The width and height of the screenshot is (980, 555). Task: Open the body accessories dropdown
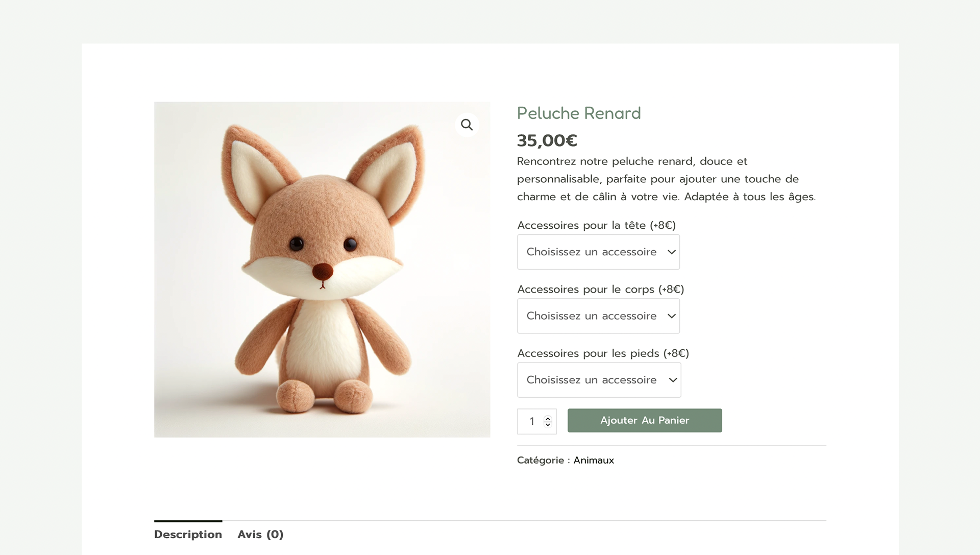(598, 316)
